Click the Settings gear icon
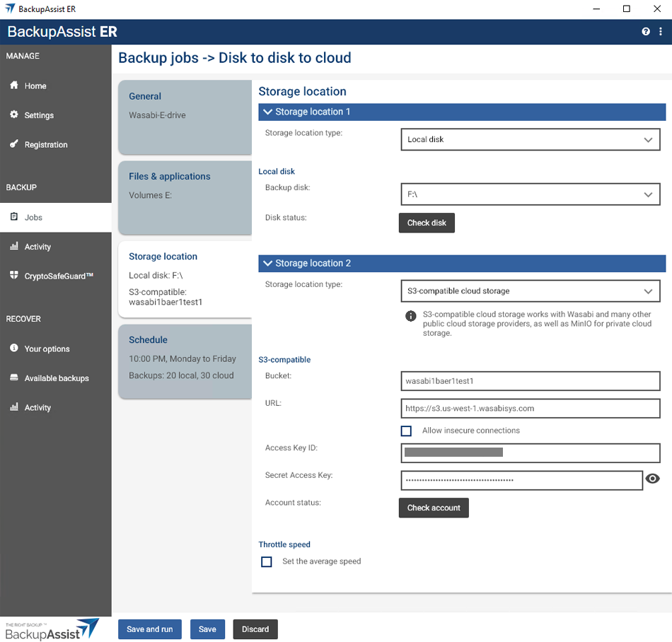Viewport: 672px width, 642px height. click(x=14, y=115)
